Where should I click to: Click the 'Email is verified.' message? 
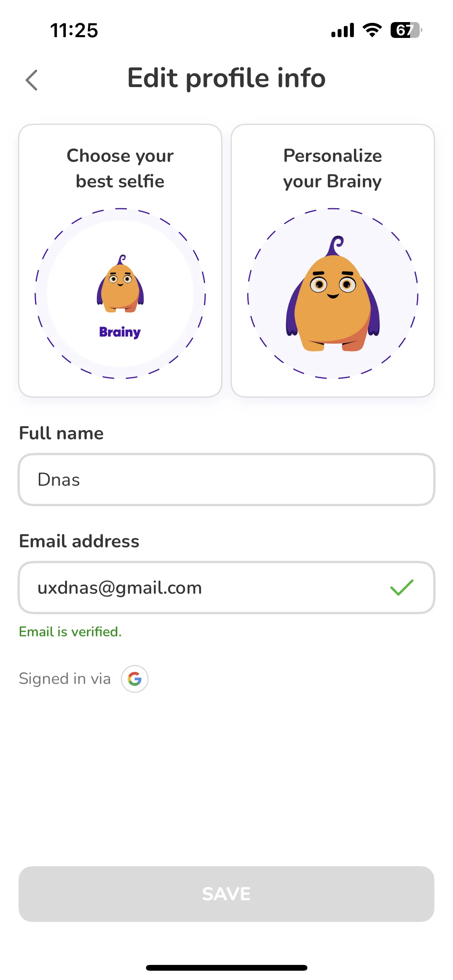(x=70, y=632)
